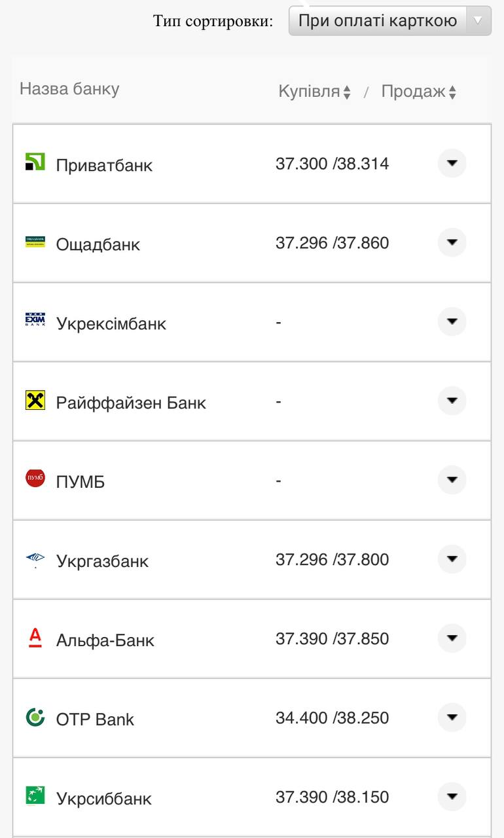Screen dimensions: 504x838
Task: Expand the Альфа-Банк row details
Action: [x=452, y=638]
